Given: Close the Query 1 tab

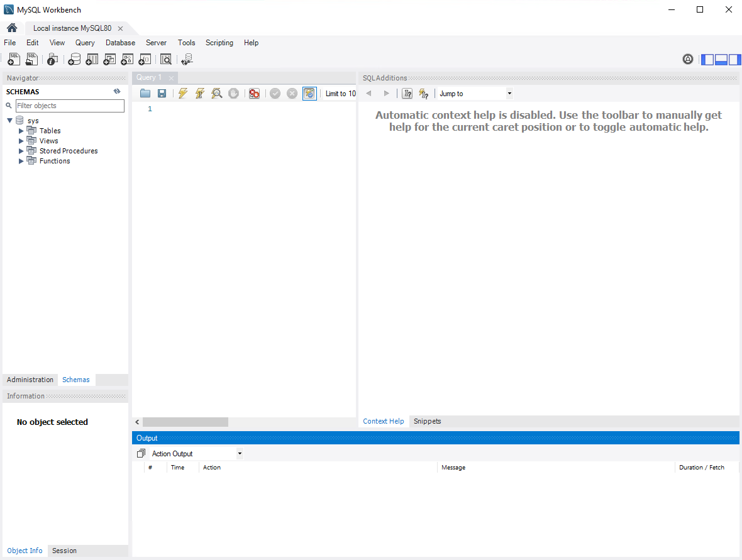Looking at the screenshot, I should coord(171,78).
